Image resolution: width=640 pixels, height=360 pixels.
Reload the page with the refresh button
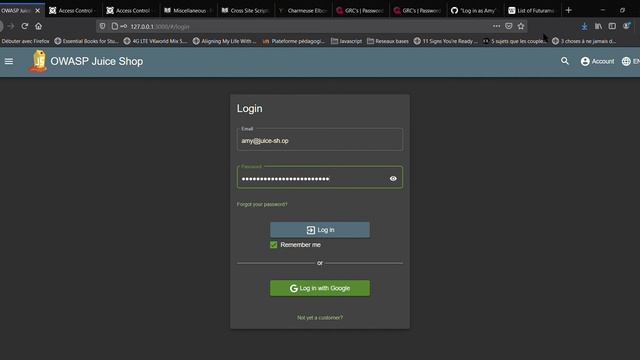pos(24,26)
